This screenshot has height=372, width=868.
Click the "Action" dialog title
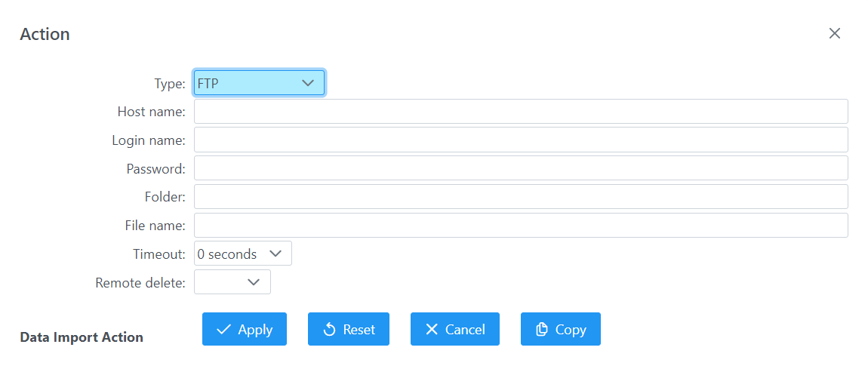(45, 34)
